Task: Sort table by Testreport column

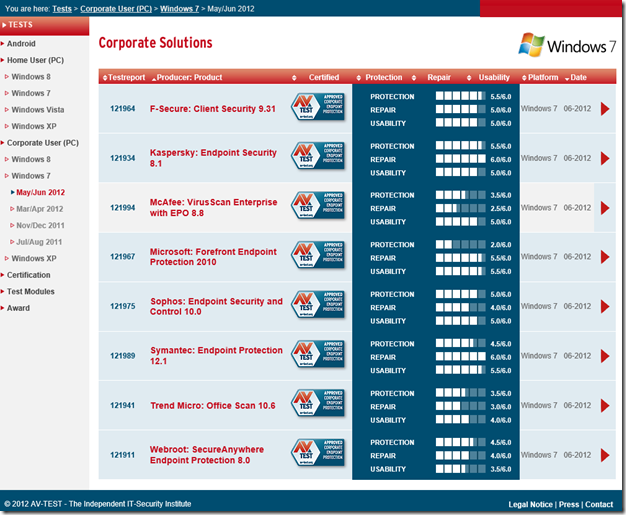Action: pos(124,77)
